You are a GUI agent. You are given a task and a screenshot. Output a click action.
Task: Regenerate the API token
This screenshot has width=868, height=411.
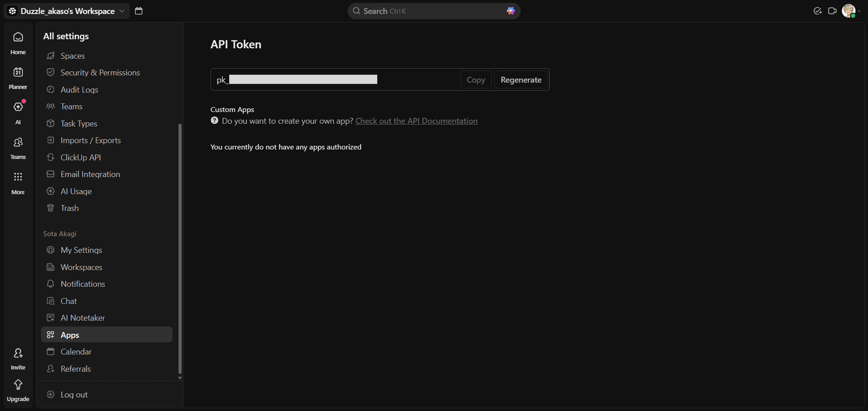point(521,79)
